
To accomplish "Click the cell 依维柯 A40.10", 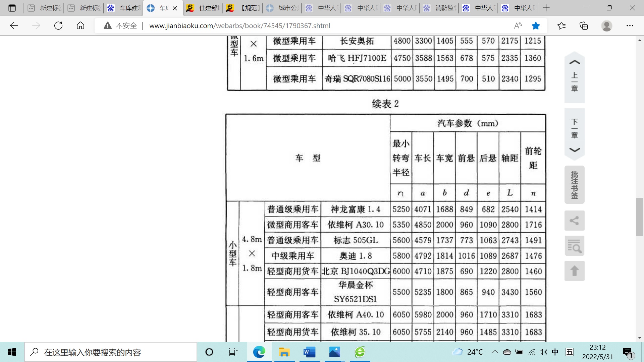I will 356,315.
